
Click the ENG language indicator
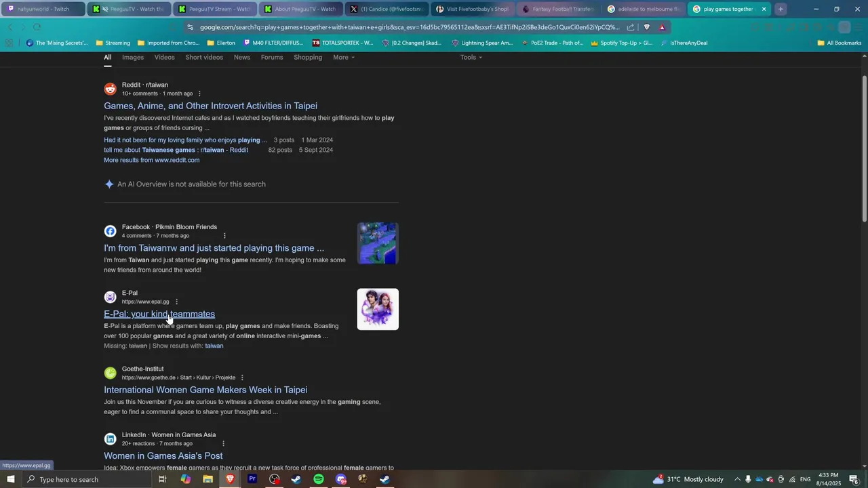[805, 479]
